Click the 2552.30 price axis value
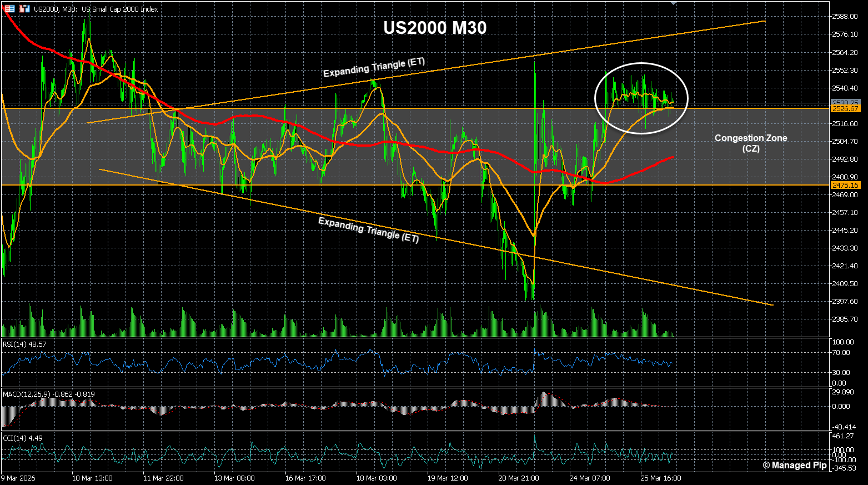The image size is (868, 485). pos(845,71)
